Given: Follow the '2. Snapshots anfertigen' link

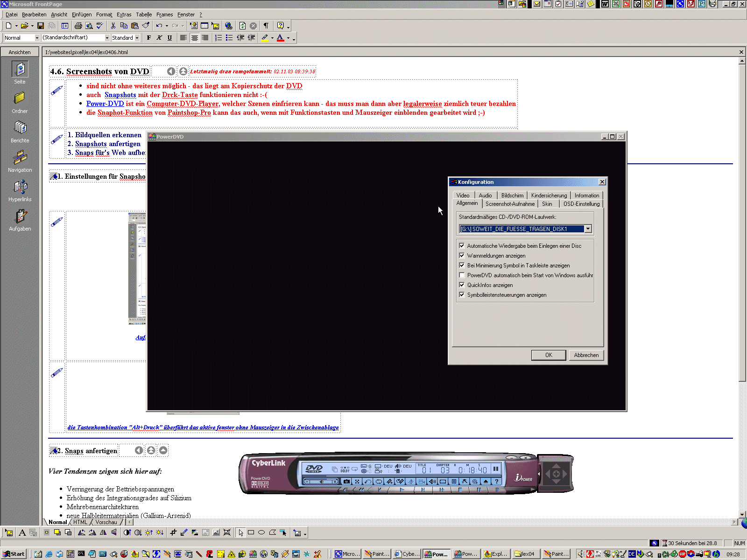Looking at the screenshot, I should click(104, 144).
